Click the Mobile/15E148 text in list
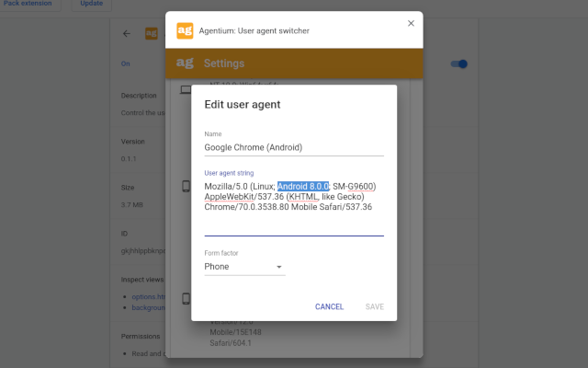 (x=235, y=332)
